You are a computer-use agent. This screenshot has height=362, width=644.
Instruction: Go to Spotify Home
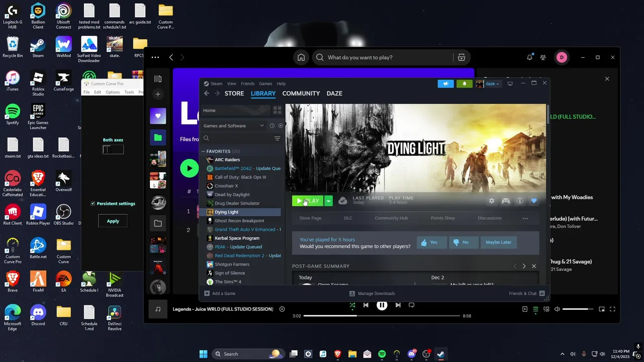click(x=301, y=57)
